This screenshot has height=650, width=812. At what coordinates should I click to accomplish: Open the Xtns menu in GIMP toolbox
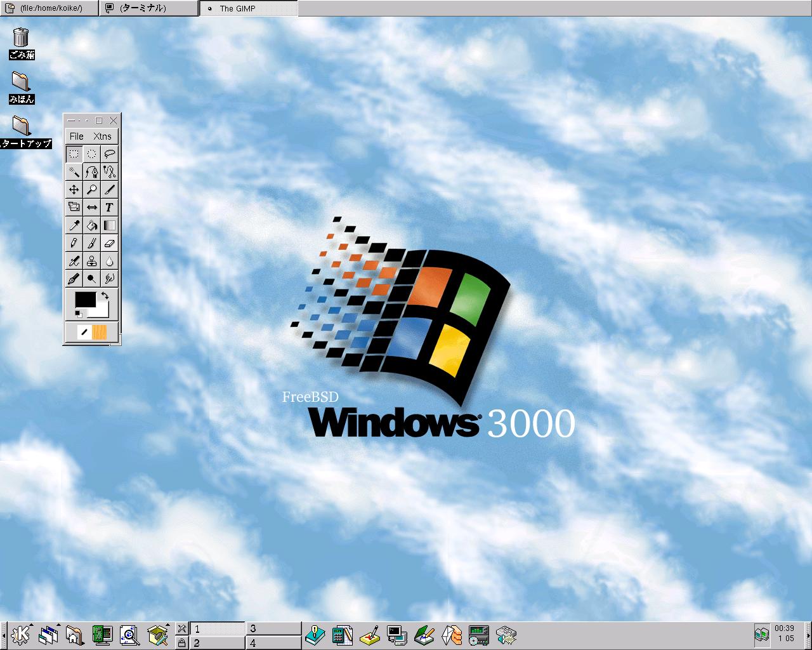(x=102, y=136)
